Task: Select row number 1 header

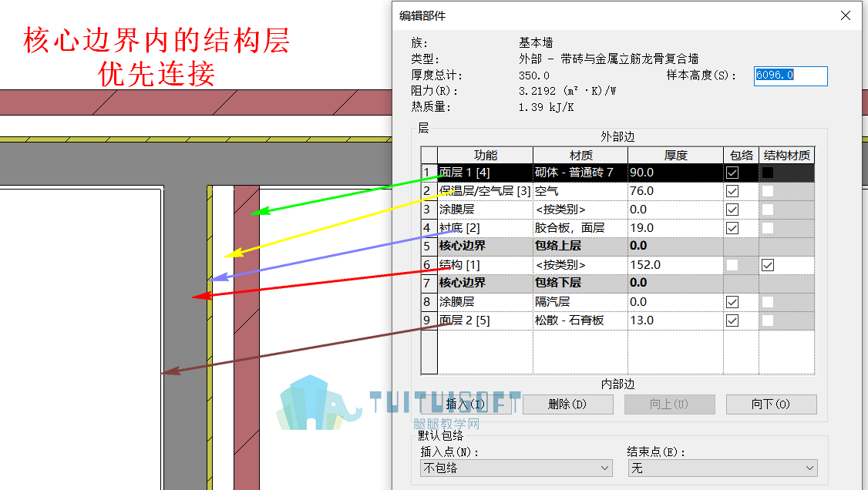Action: tap(429, 173)
